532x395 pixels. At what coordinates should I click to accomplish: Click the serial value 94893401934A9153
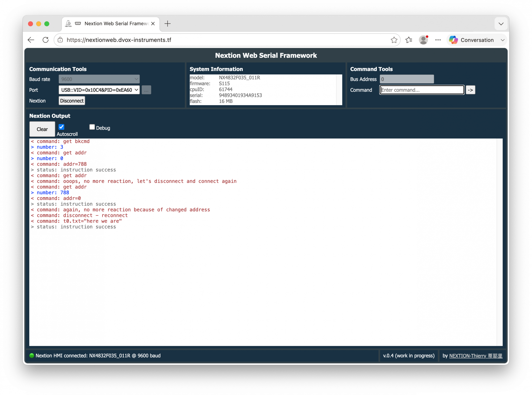(240, 95)
